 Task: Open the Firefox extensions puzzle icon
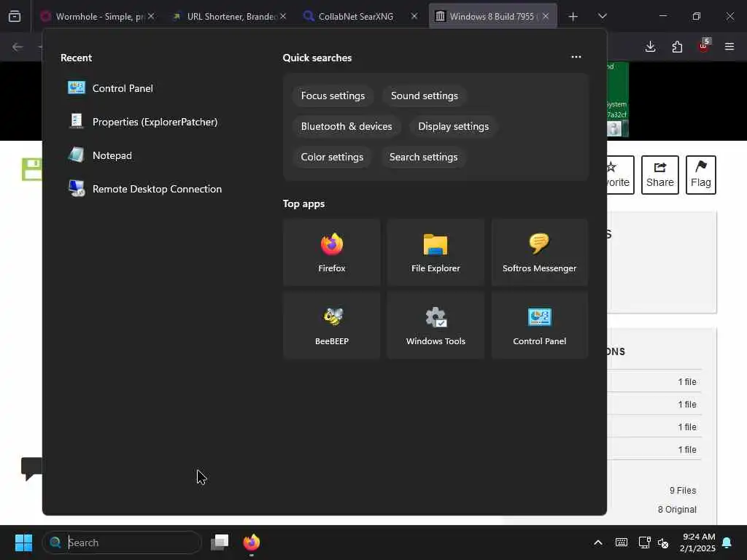(x=677, y=47)
